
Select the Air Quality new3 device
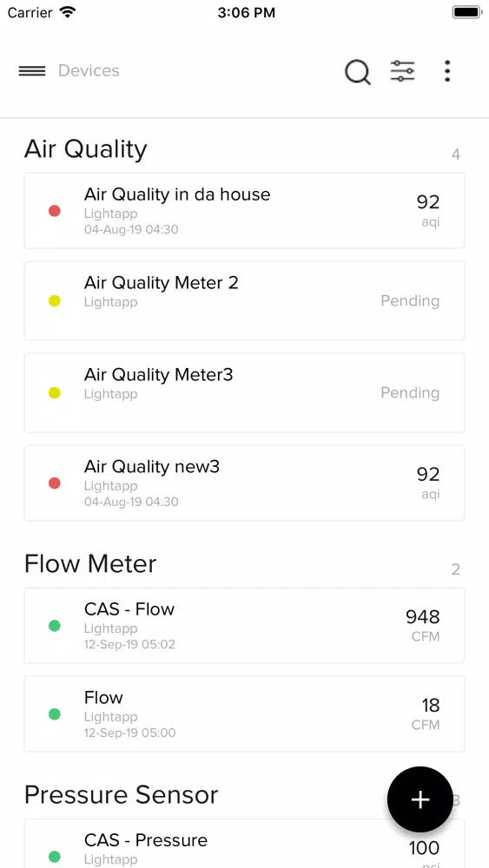click(x=244, y=483)
